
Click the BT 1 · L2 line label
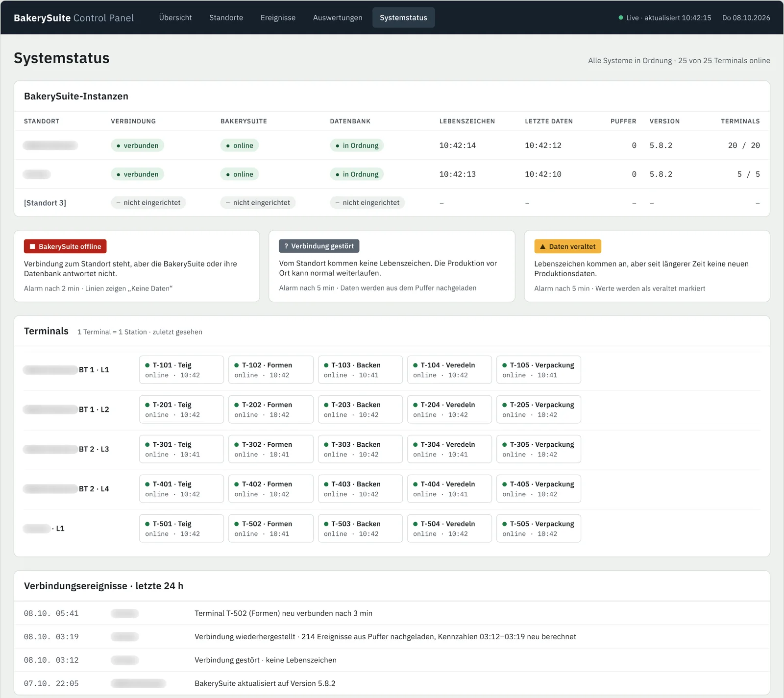(x=94, y=409)
